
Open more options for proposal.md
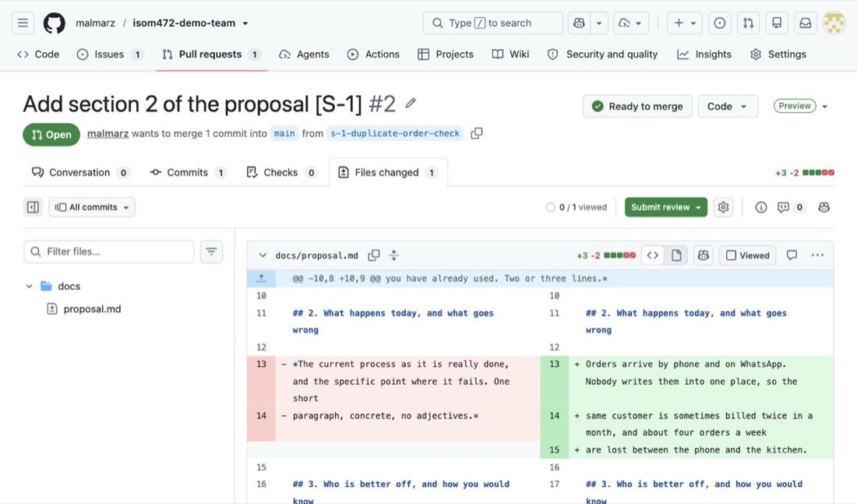[817, 256]
